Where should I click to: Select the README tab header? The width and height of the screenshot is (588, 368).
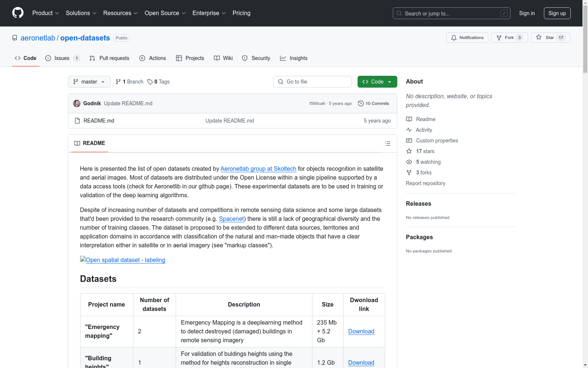click(x=90, y=143)
